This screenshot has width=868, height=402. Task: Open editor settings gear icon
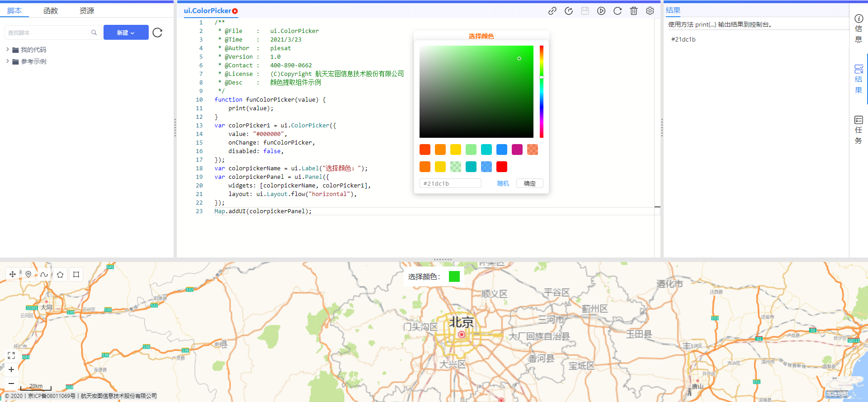click(x=650, y=11)
